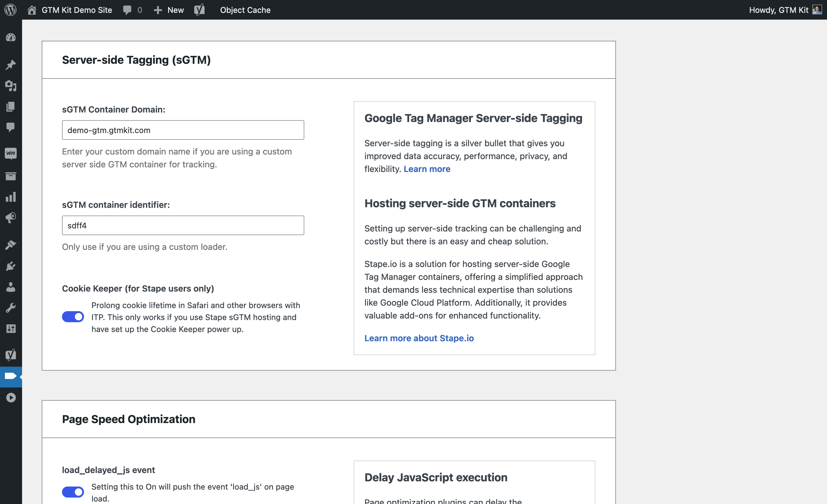The image size is (827, 504).
Task: Visit GTM Kit Demo Site from admin bar
Action: click(x=76, y=10)
